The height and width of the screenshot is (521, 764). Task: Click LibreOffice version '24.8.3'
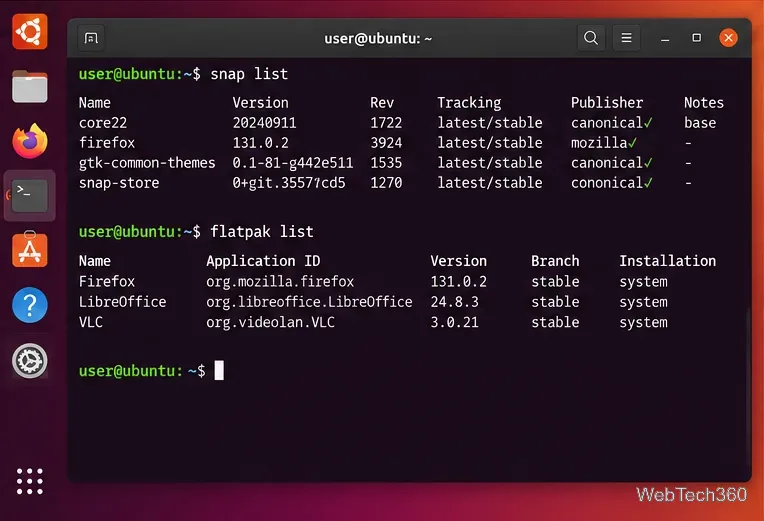(455, 302)
